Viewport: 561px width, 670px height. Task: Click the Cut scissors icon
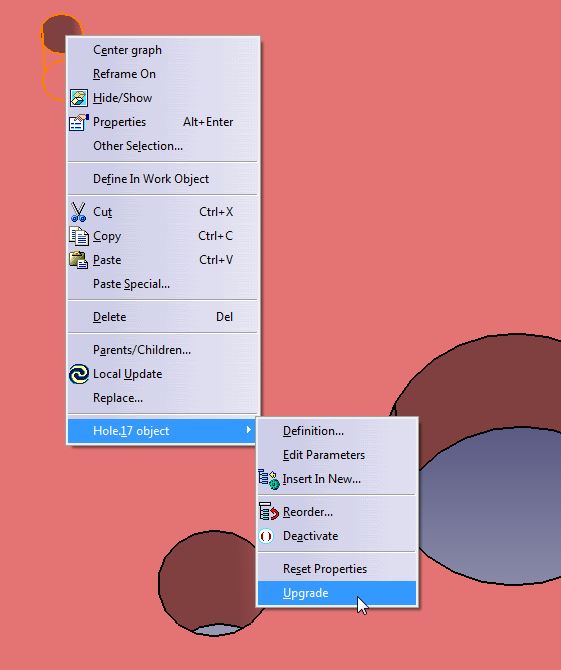tap(78, 212)
